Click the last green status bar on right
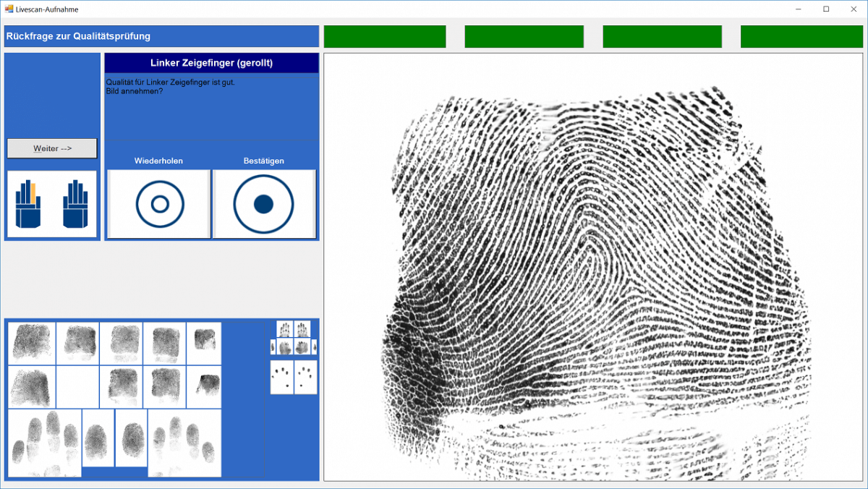868x489 pixels. coord(801,36)
